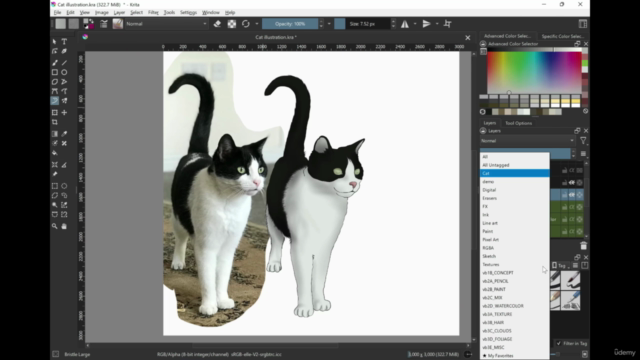Delete the layer with trash icon
640x360 pixels.
pos(583,246)
